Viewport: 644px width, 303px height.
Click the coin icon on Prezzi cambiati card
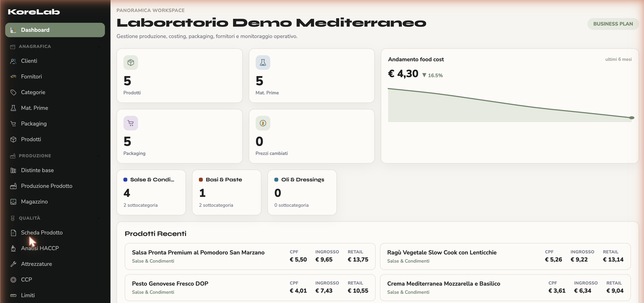(x=263, y=123)
